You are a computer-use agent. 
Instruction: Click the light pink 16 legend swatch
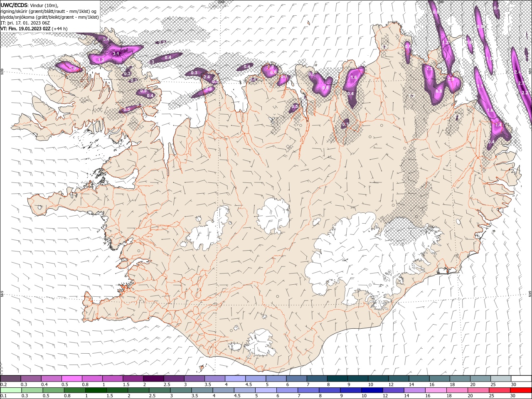click(436, 390)
